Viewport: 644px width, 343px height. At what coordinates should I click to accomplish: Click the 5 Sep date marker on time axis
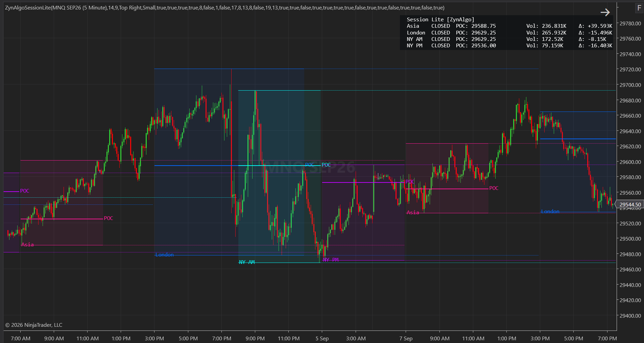pyautogui.click(x=322, y=338)
